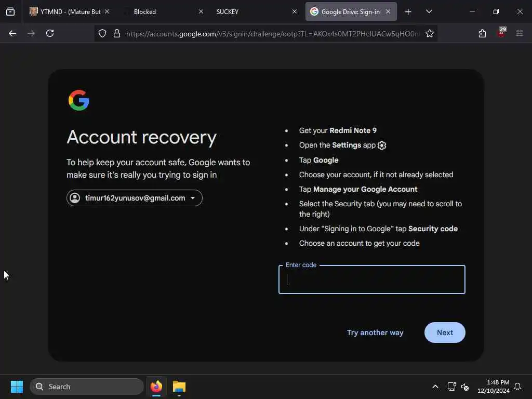The width and height of the screenshot is (532, 399).
Task: Open Firefox from the taskbar
Action: click(156, 387)
